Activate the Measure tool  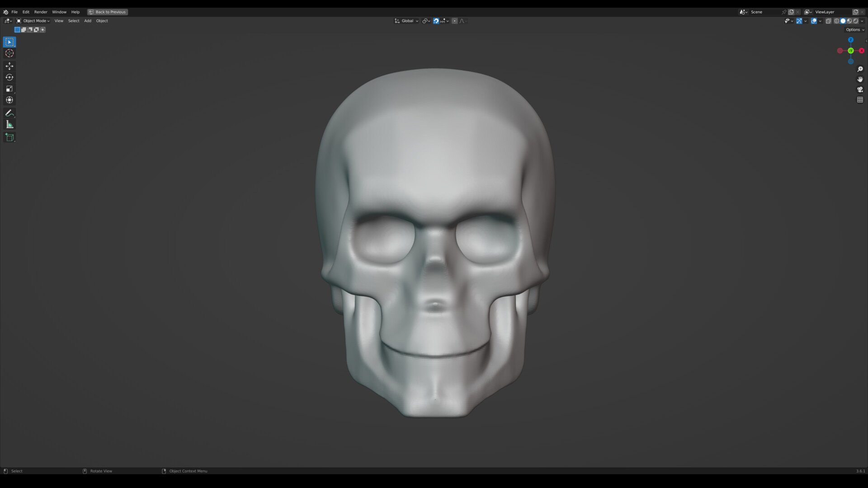click(9, 124)
